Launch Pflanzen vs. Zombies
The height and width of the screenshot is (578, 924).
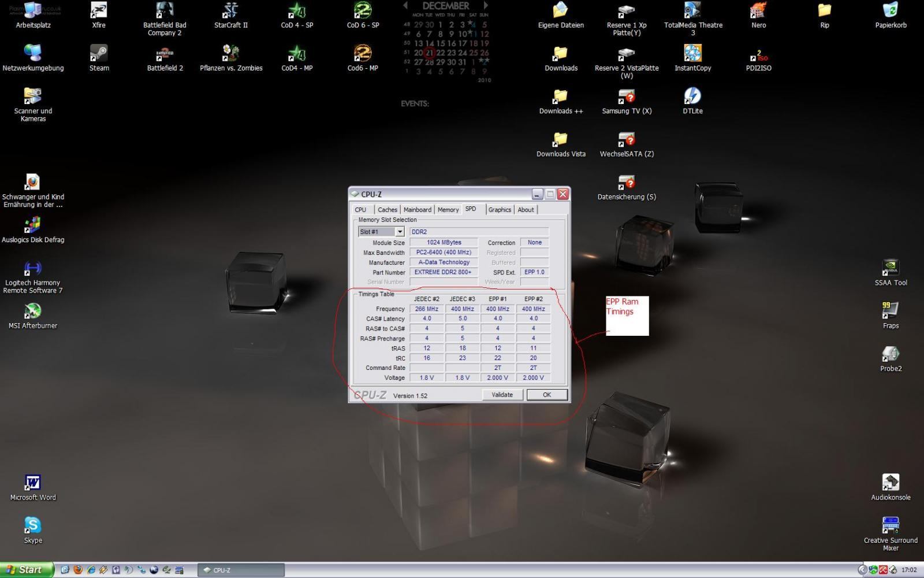[231, 58]
